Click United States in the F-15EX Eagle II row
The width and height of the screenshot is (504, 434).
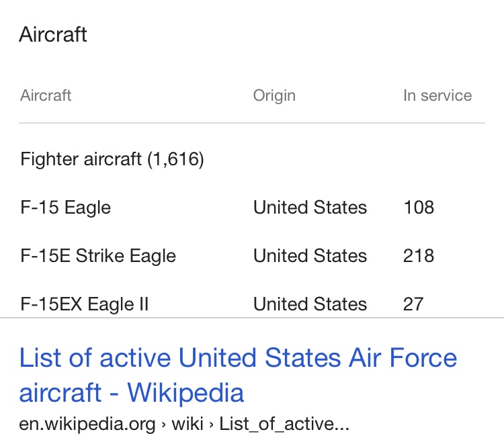pos(310,304)
